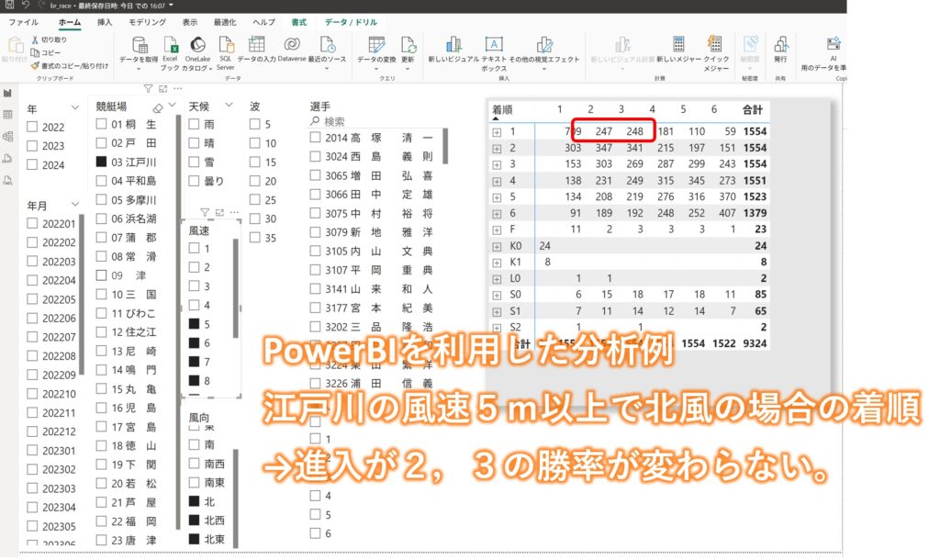Image resolution: width=940 pixels, height=560 pixels.
Task: Expand matrix row 1 with plus icon
Action: (x=497, y=132)
